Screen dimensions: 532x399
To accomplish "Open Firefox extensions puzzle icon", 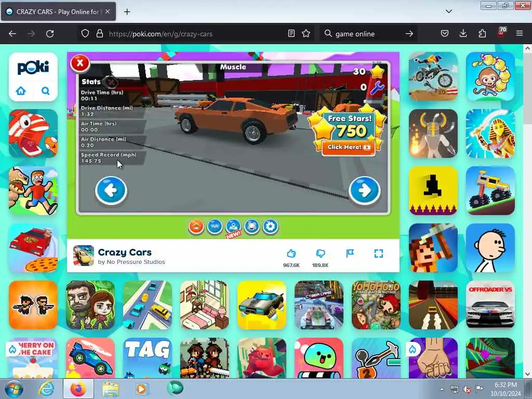I will [482, 33].
